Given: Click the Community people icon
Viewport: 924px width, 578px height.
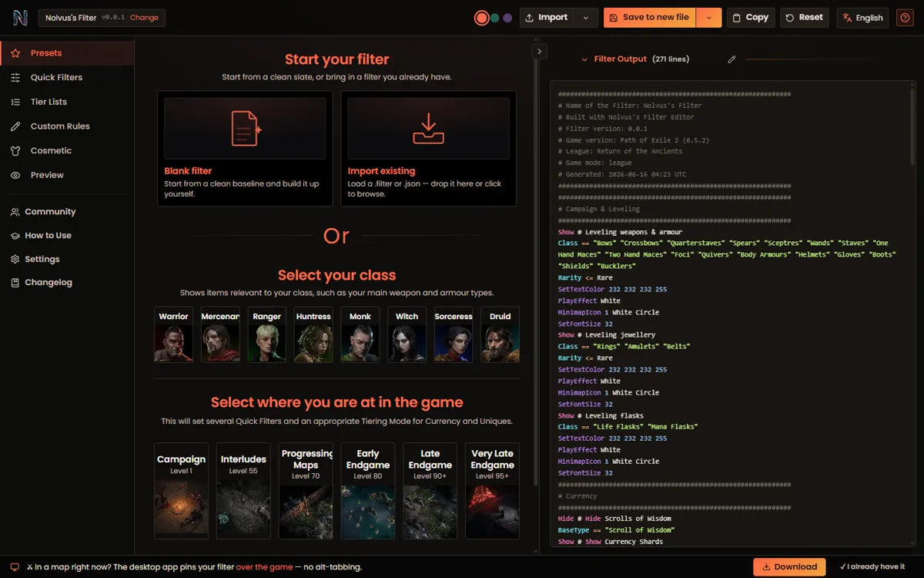Looking at the screenshot, I should (x=15, y=212).
